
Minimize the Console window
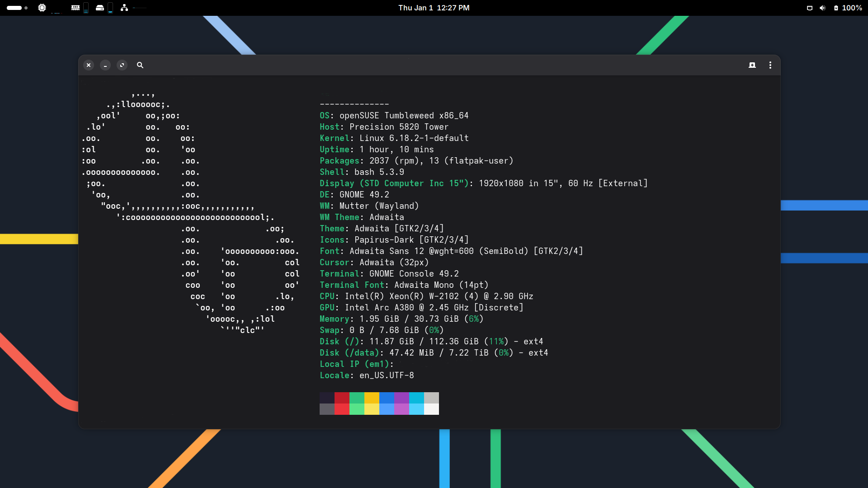pyautogui.click(x=105, y=65)
